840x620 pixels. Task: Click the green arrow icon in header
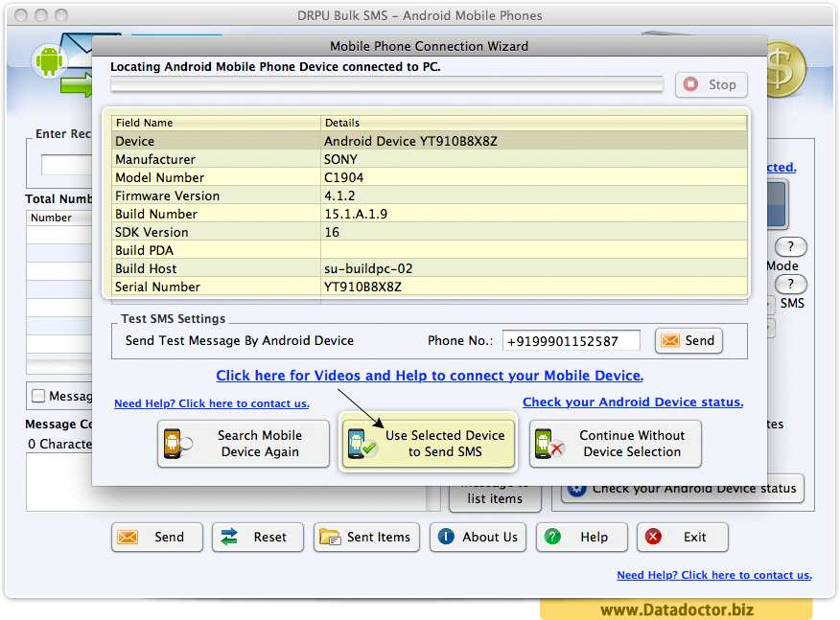(77, 86)
